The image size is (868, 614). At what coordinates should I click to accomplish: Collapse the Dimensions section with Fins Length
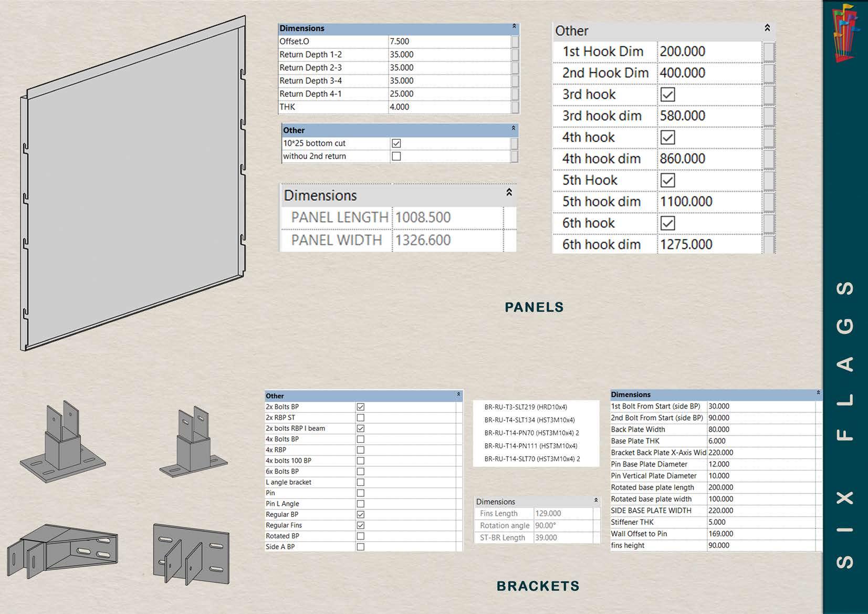596,500
